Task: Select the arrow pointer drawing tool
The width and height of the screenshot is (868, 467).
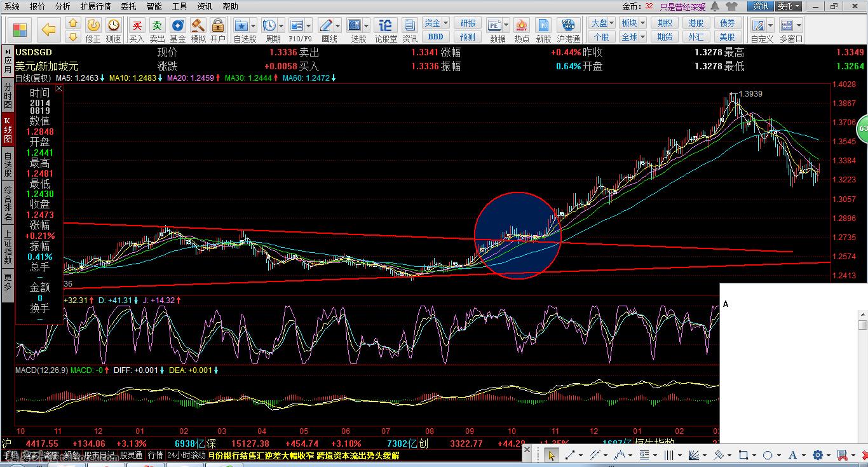Action: (x=552, y=455)
